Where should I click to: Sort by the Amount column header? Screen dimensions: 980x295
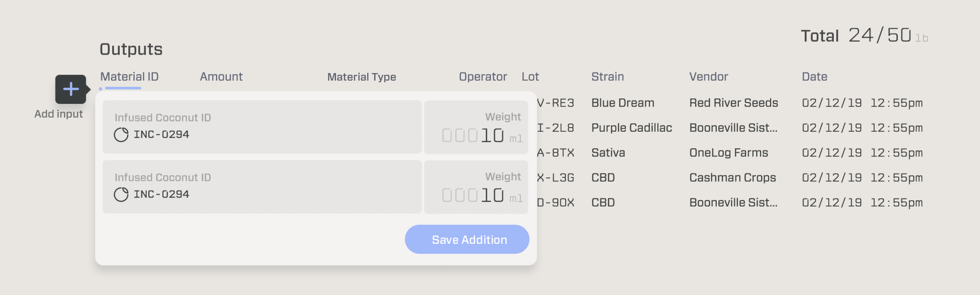[x=221, y=77]
